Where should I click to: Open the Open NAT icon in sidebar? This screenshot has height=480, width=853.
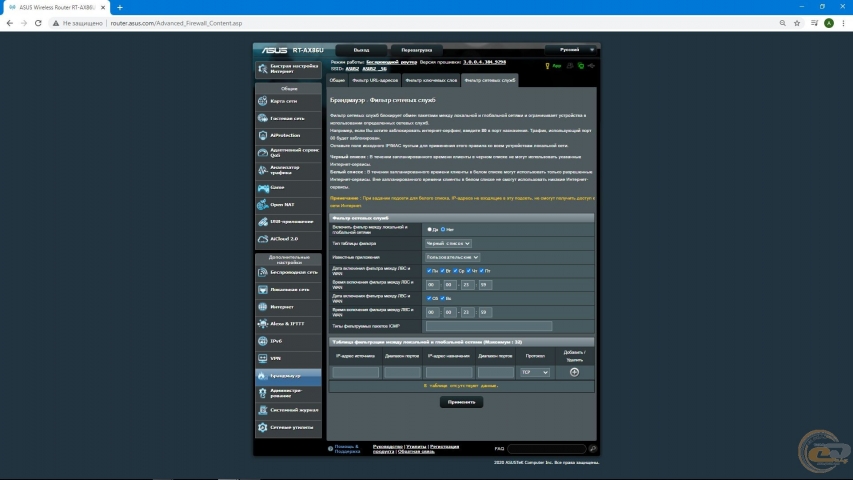[x=263, y=205]
